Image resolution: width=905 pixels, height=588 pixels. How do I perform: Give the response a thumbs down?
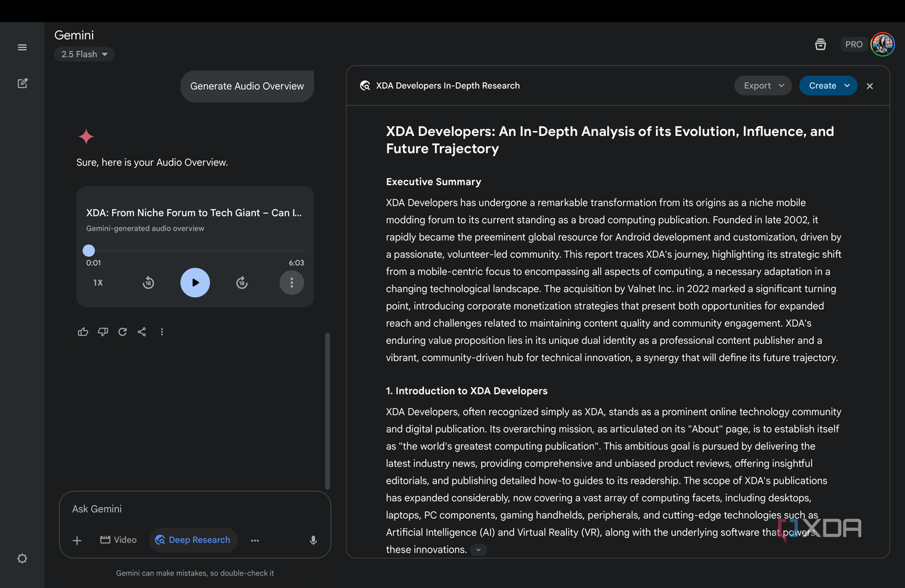click(102, 332)
